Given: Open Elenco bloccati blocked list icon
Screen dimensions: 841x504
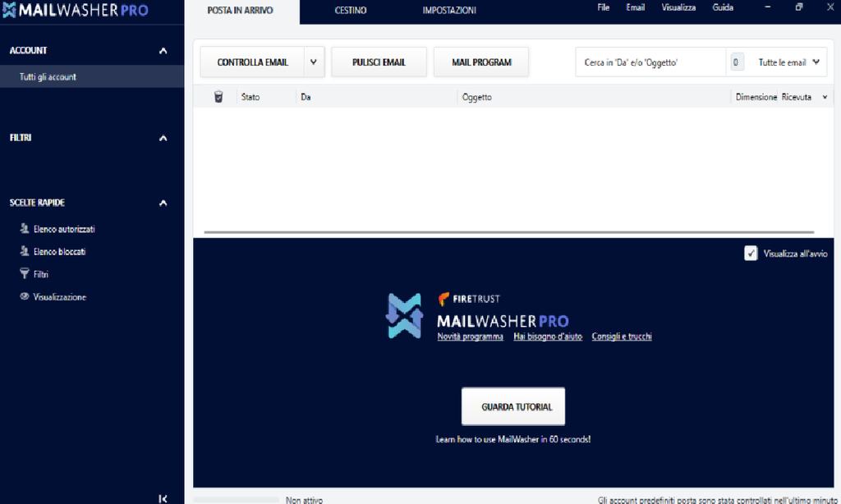Looking at the screenshot, I should tap(24, 251).
